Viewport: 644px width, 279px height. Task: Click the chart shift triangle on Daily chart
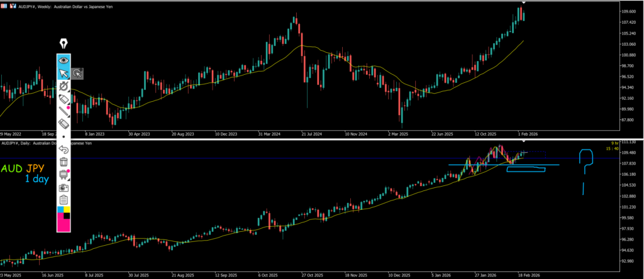tap(523, 141)
